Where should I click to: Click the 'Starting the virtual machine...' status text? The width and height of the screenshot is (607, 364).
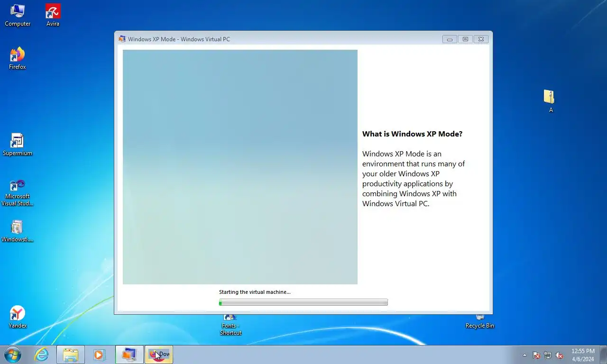tap(255, 292)
